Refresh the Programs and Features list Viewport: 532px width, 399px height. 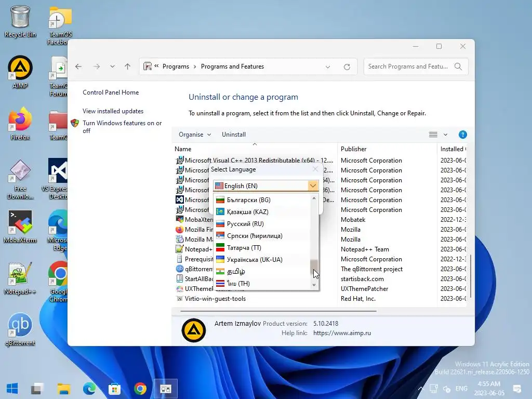click(x=347, y=67)
